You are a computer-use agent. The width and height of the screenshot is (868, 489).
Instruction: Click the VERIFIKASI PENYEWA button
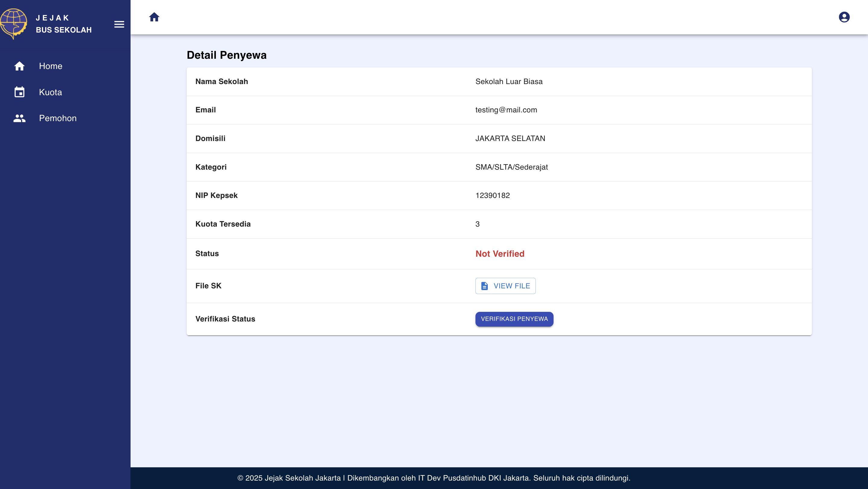tap(514, 318)
